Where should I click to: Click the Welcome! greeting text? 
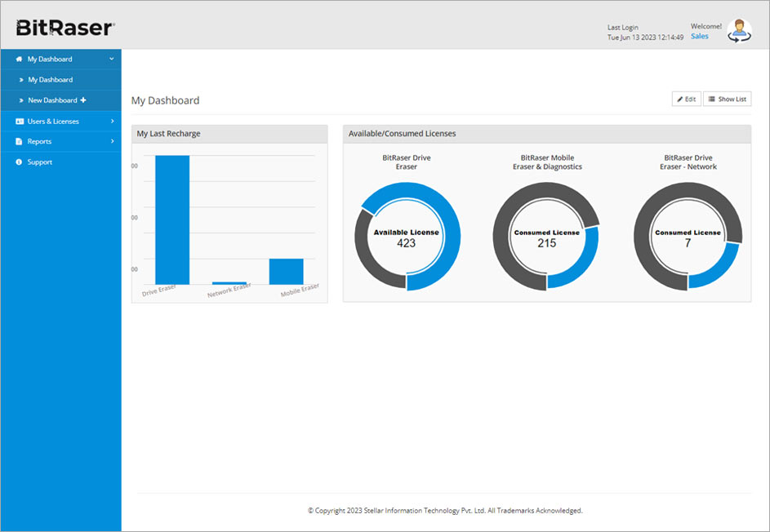(706, 26)
